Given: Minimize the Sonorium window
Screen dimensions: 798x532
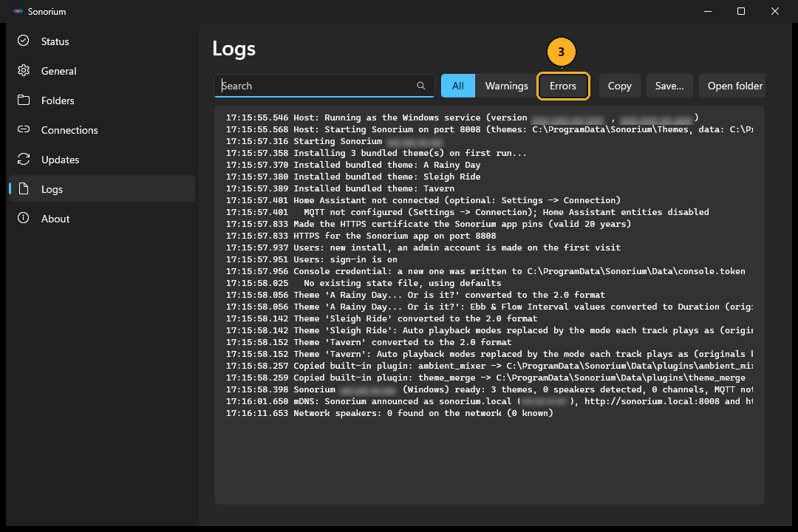Looking at the screenshot, I should click(x=707, y=11).
